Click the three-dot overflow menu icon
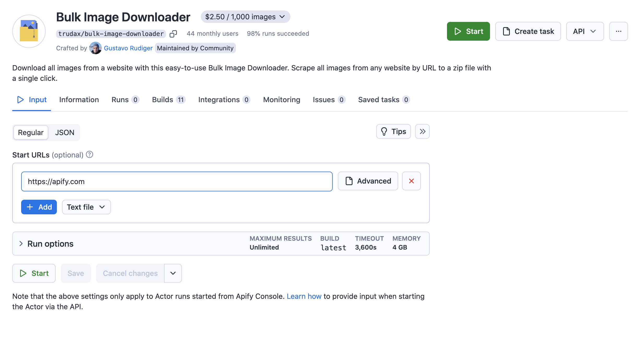The height and width of the screenshot is (364, 639). pyautogui.click(x=619, y=31)
